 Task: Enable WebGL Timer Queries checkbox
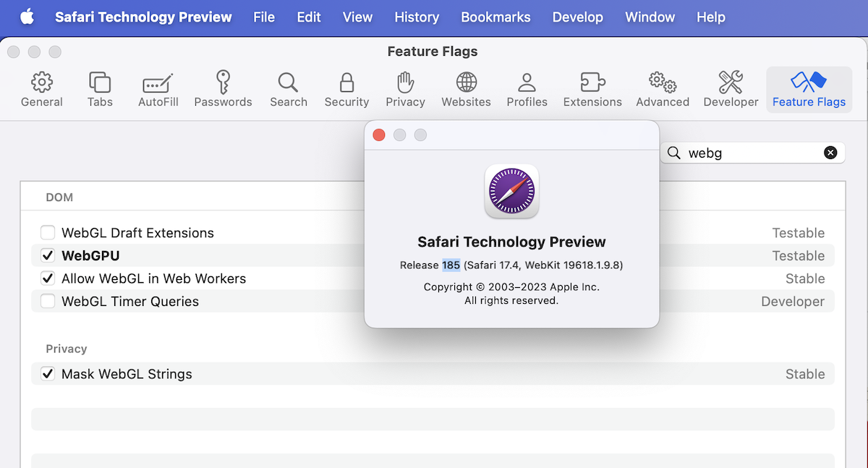pyautogui.click(x=48, y=302)
